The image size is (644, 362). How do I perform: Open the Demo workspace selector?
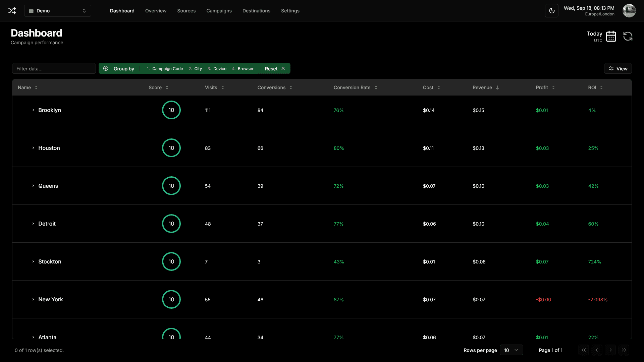pos(57,10)
